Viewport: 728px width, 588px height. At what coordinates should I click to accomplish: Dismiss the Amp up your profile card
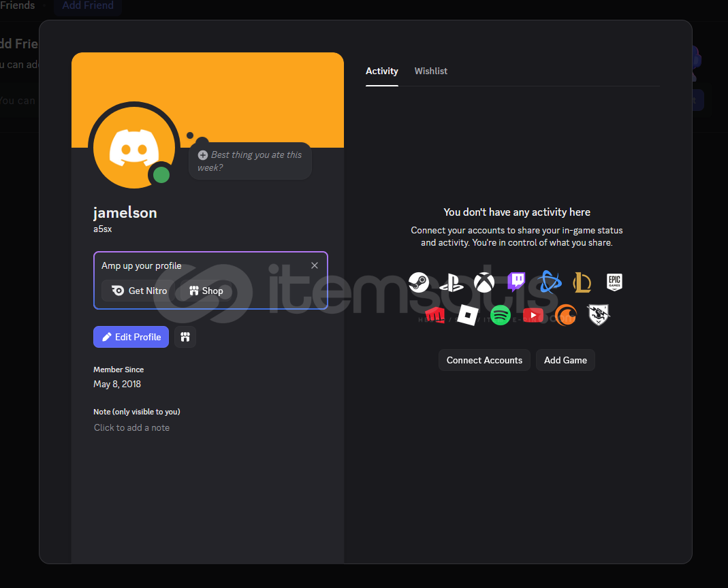(315, 265)
